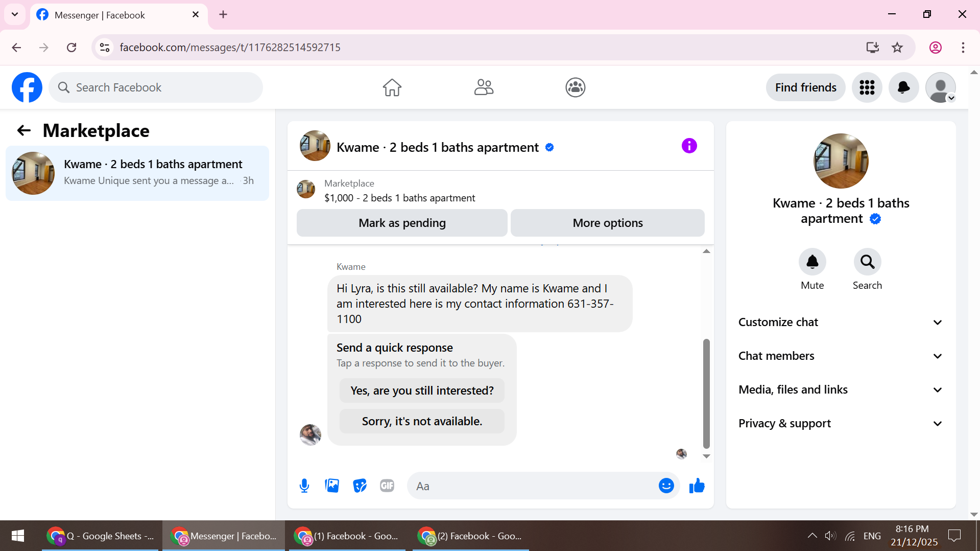Click Kwame's avatar beside the quick responses
The height and width of the screenshot is (551, 980).
tap(310, 435)
